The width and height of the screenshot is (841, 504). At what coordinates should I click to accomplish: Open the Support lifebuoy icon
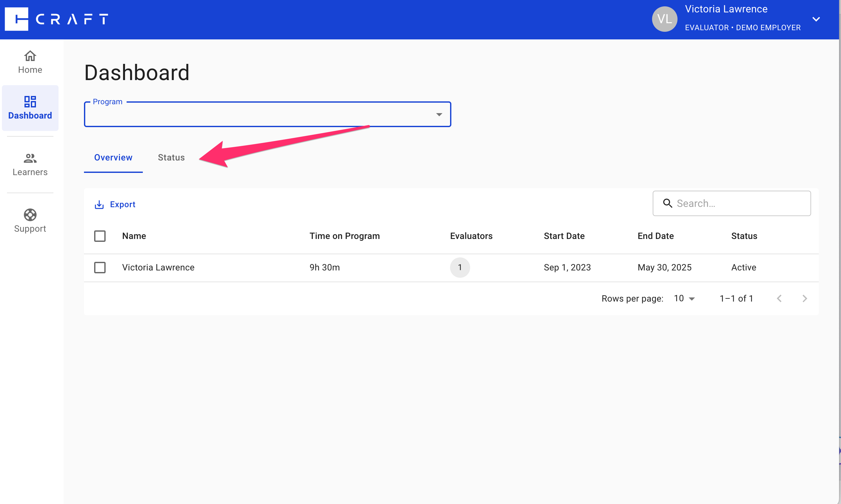(x=30, y=215)
